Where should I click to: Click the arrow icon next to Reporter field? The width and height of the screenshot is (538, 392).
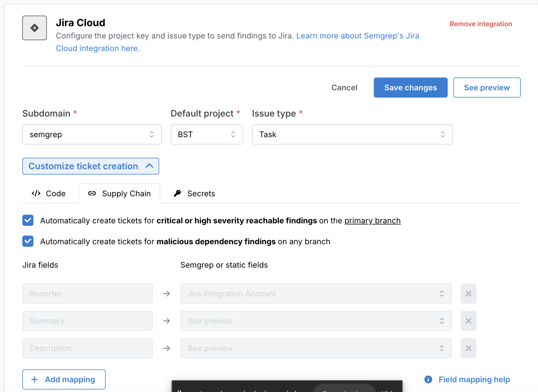(x=166, y=293)
